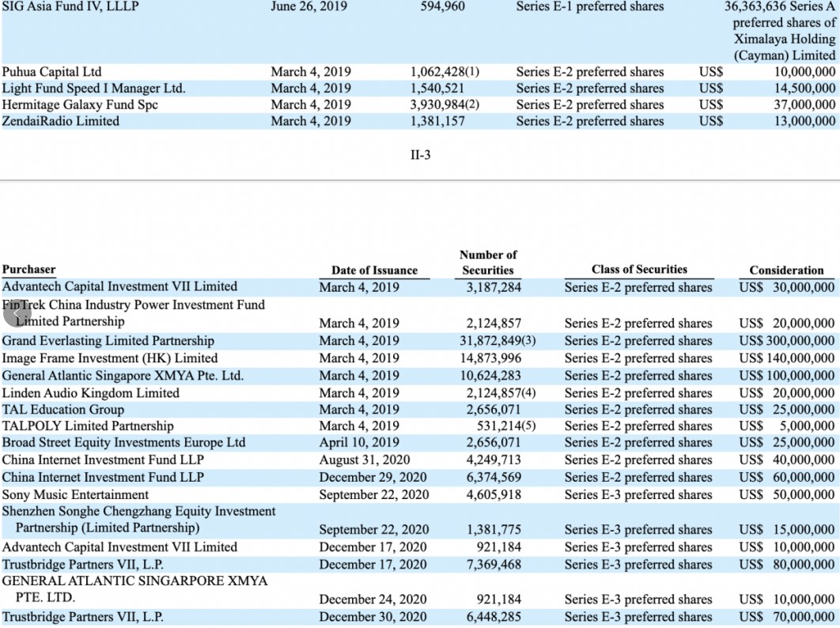Image resolution: width=840 pixels, height=628 pixels.
Task: Click 'Linden Audio Kingdom Limited' name
Action: (90, 393)
